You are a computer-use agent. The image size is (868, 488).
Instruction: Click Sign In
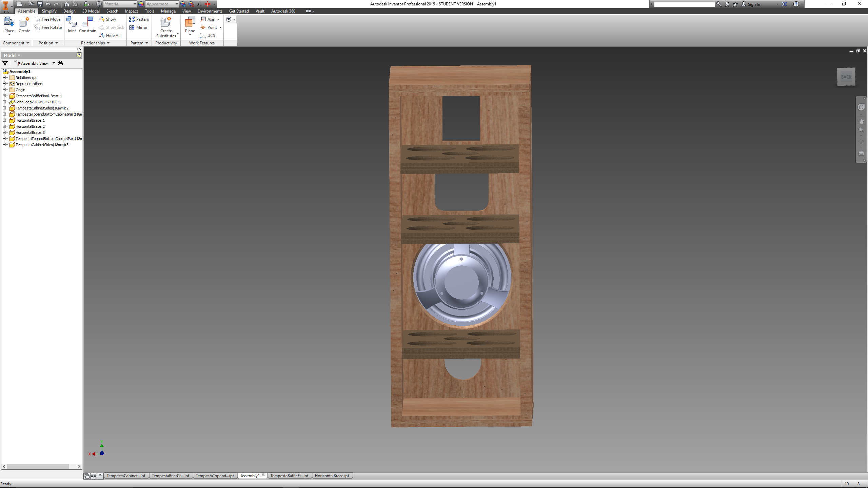[754, 4]
